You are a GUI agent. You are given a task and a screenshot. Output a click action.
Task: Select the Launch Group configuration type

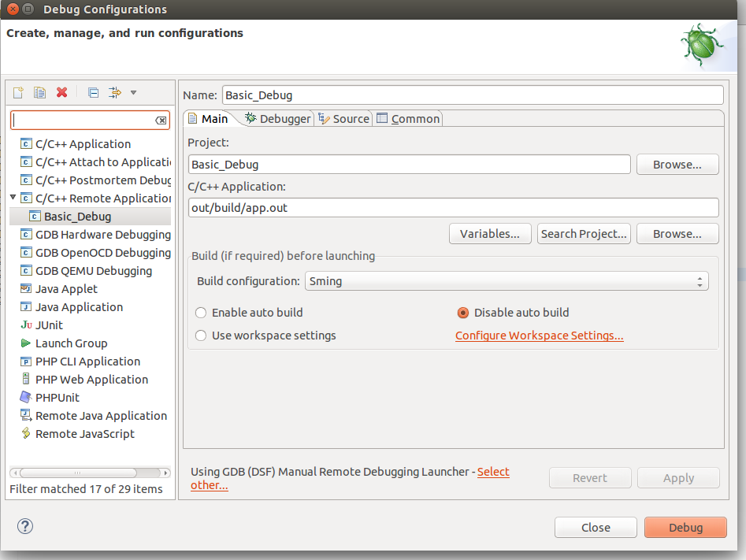coord(69,343)
